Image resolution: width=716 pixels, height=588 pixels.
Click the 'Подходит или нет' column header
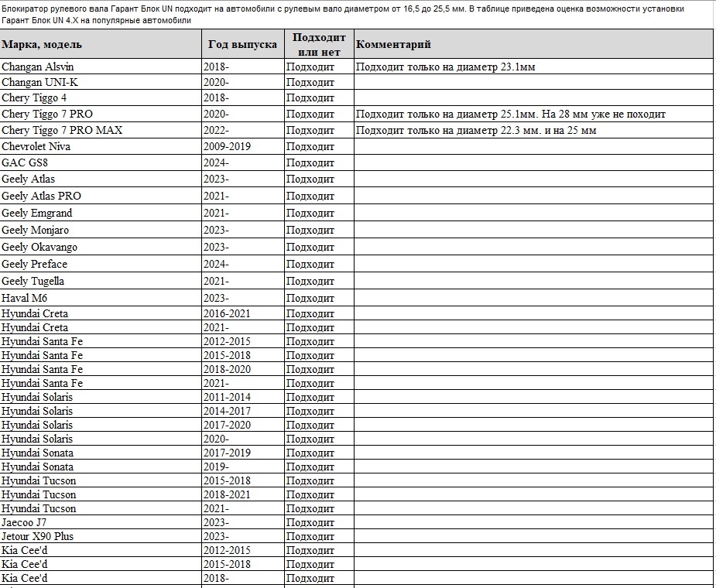click(x=319, y=44)
